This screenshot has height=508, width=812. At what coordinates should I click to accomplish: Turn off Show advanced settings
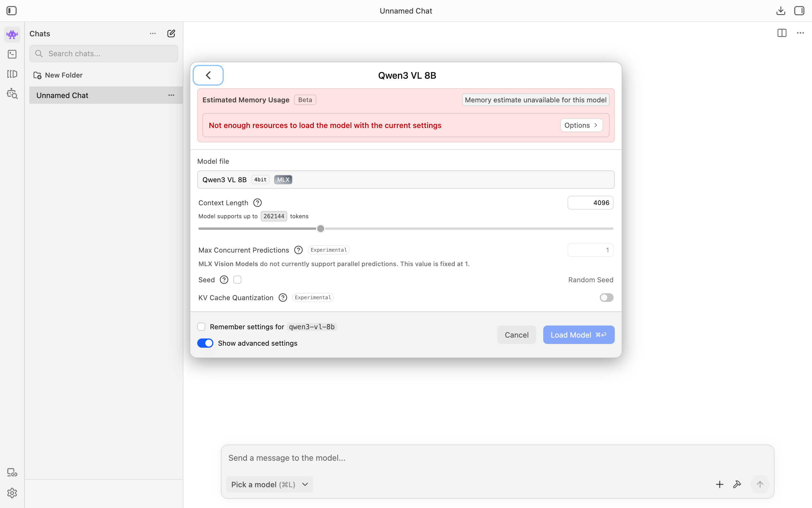205,343
